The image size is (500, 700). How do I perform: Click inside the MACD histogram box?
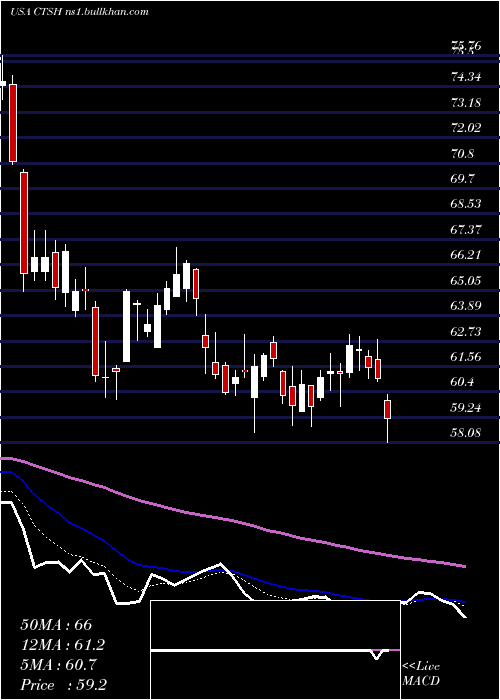tap(275, 650)
